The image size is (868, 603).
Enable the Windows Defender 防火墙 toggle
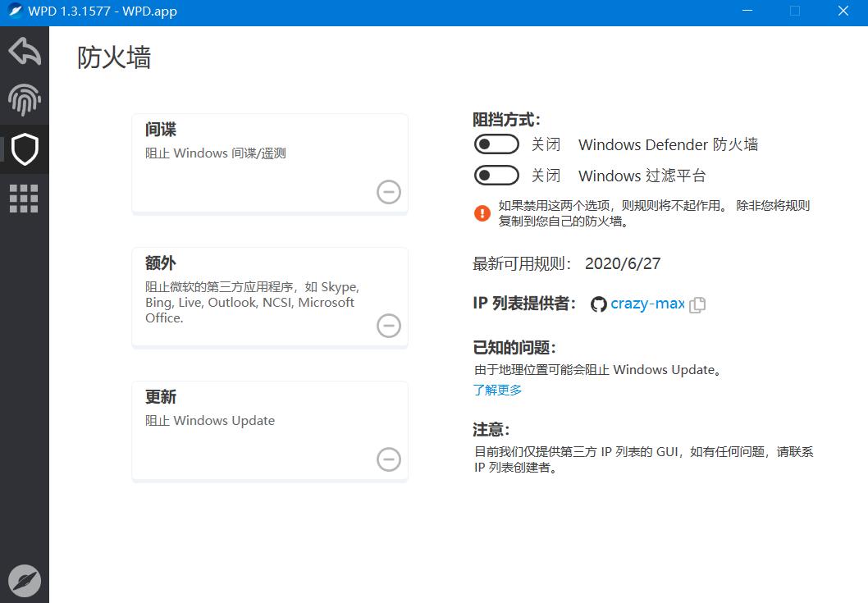tap(496, 144)
